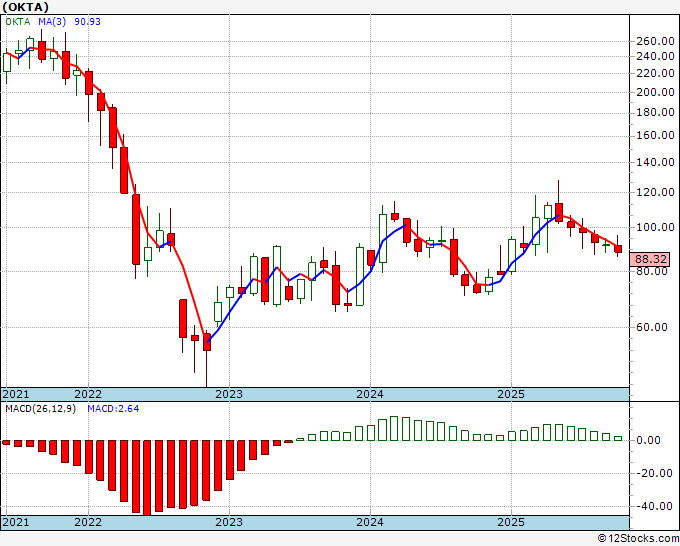
Task: Click 2021 on the MACD panel time axis
Action: 16,522
